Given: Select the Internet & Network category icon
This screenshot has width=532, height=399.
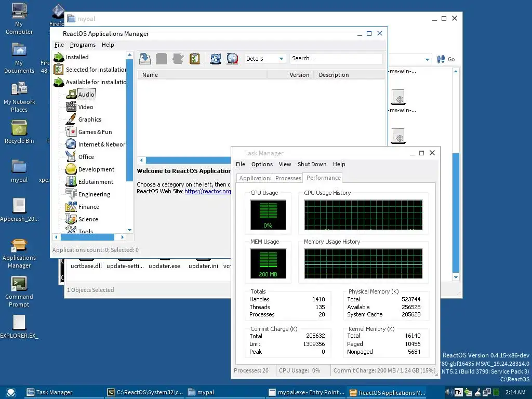Looking at the screenshot, I should pyautogui.click(x=71, y=144).
